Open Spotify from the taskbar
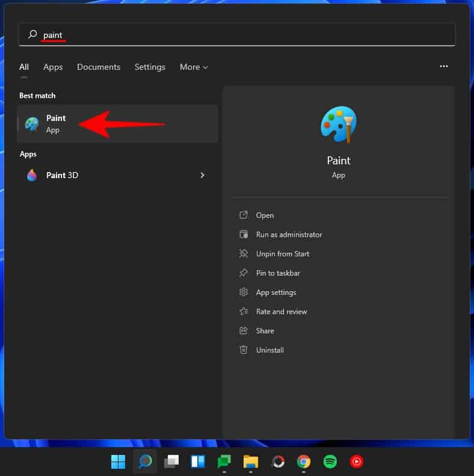Viewport: 474px width, 476px height. point(330,462)
